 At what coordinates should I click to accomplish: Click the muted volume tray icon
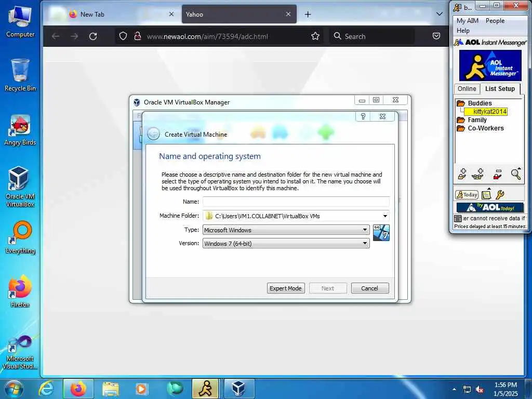480,390
